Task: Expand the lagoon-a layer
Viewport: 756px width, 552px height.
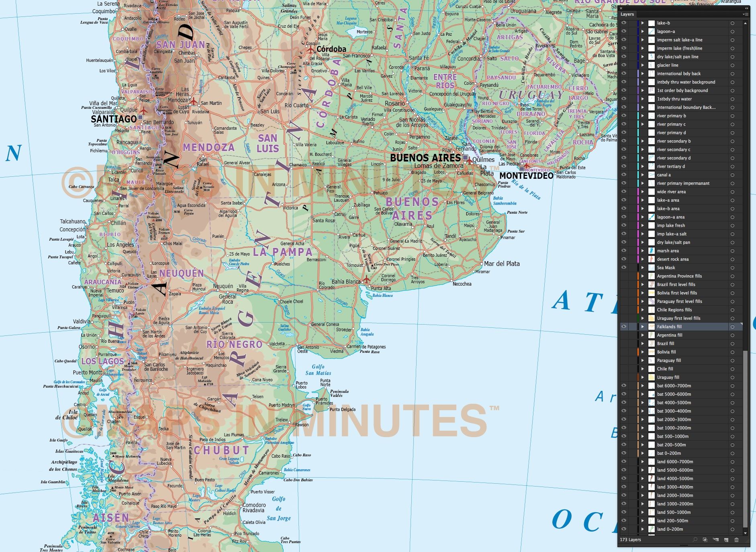Action: 642,31
